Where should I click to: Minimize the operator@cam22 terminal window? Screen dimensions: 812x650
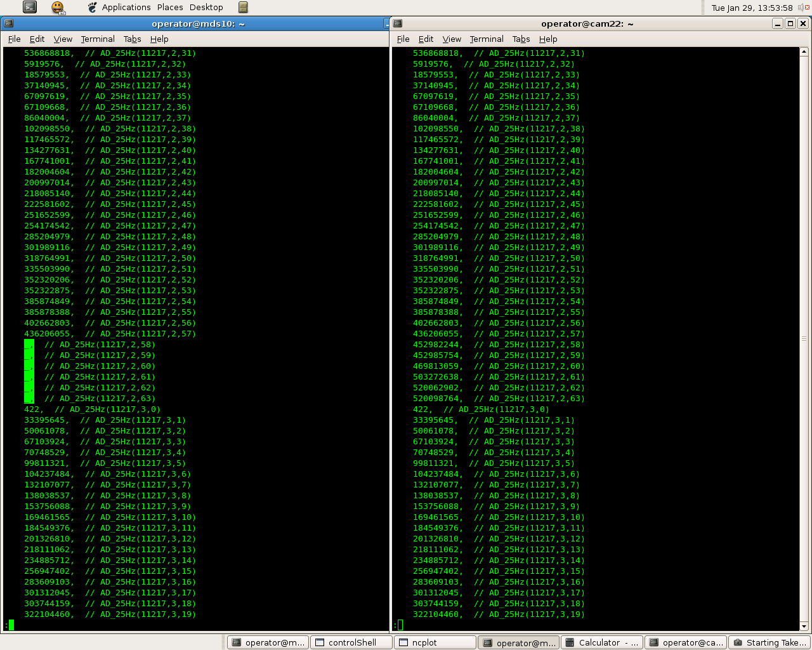coord(777,23)
